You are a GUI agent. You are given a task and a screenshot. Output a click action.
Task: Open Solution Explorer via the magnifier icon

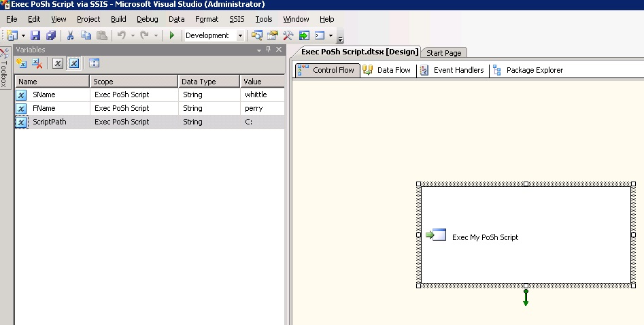pos(256,36)
